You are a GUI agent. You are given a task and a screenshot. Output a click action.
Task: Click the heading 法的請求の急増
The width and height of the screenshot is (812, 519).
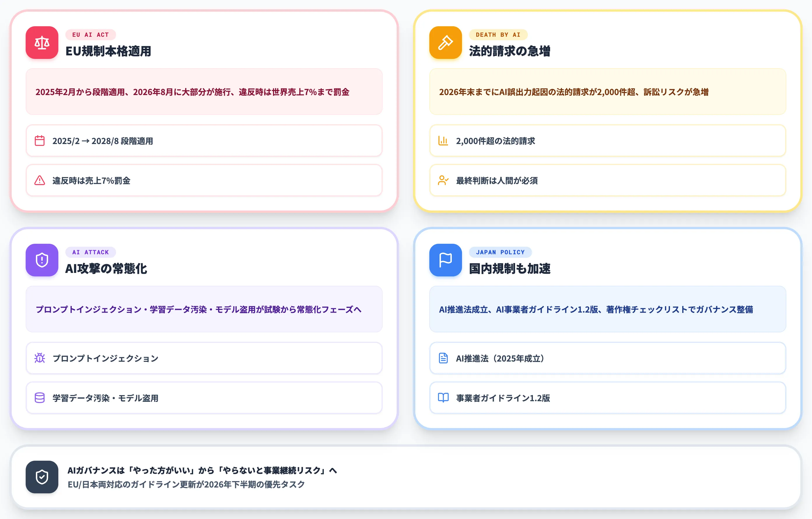click(x=510, y=51)
